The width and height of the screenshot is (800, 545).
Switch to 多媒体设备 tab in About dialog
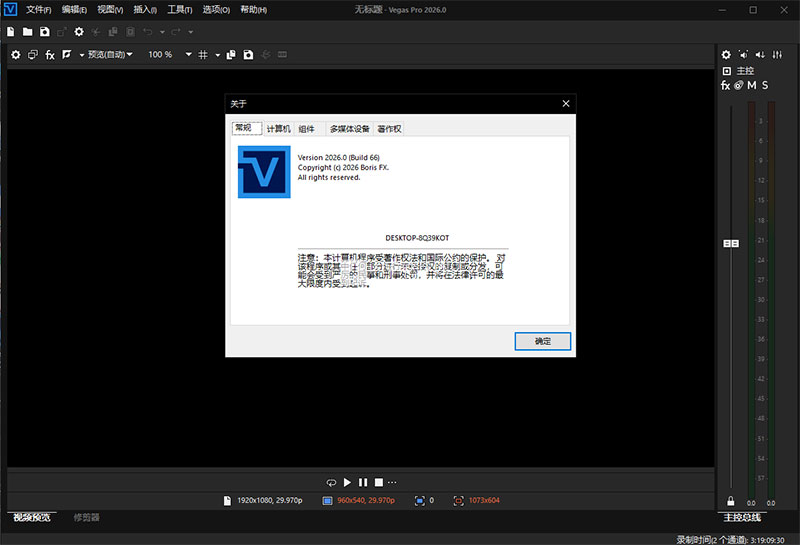pos(349,129)
